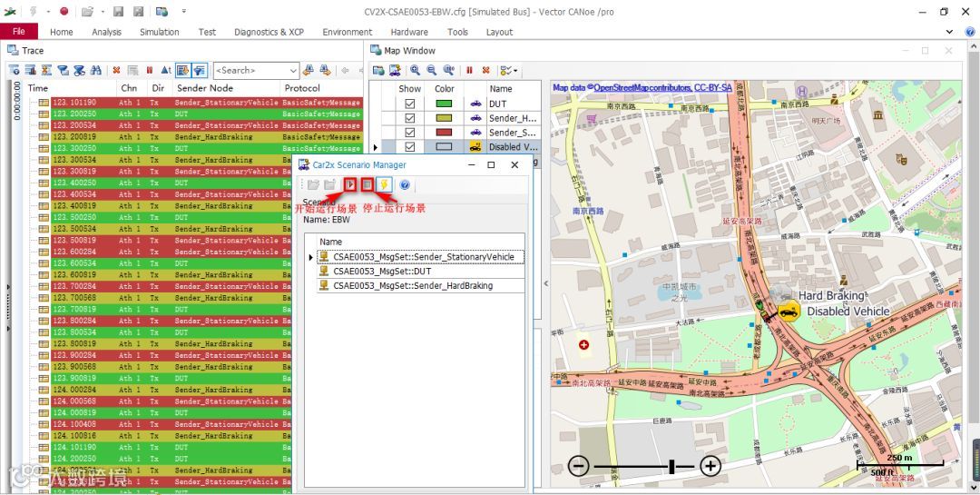Click the map zoom slider handle
This screenshot has width=980, height=495.
coord(671,466)
